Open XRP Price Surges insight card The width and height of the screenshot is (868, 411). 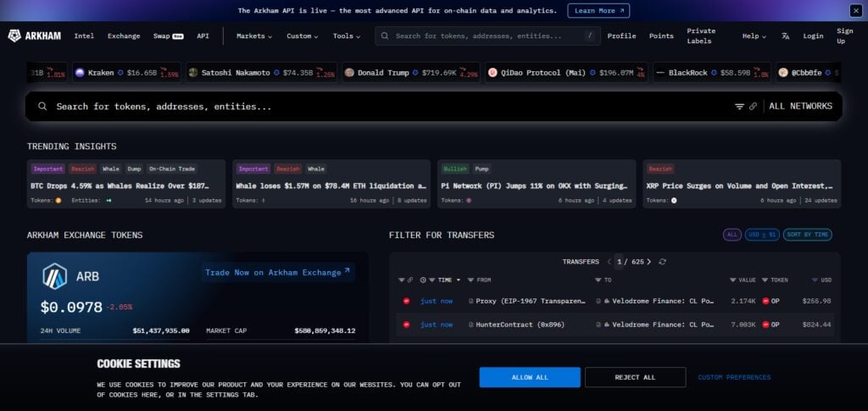(742, 184)
